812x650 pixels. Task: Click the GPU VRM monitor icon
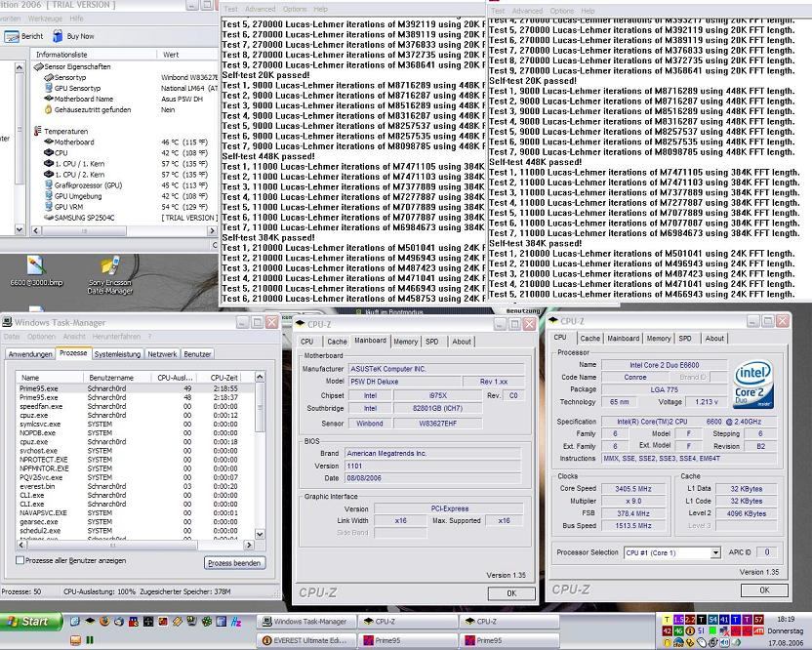[49, 207]
